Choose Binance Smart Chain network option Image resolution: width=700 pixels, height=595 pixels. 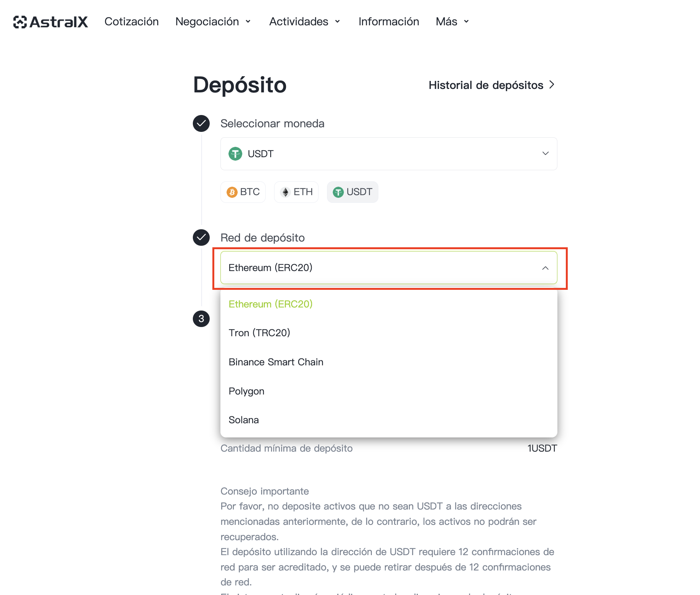tap(389, 362)
